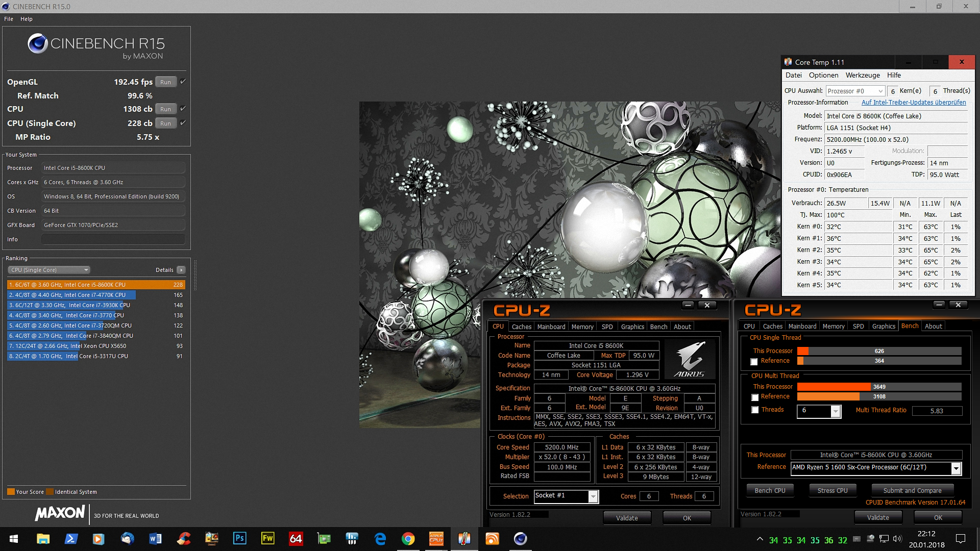This screenshot has width=980, height=551.
Task: Open CCleaner from the taskbar
Action: coord(183,538)
